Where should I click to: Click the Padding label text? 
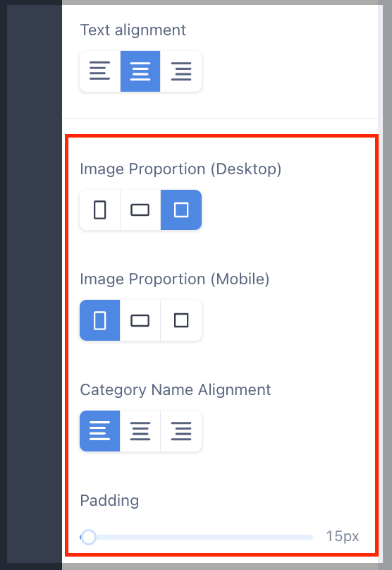tap(109, 501)
